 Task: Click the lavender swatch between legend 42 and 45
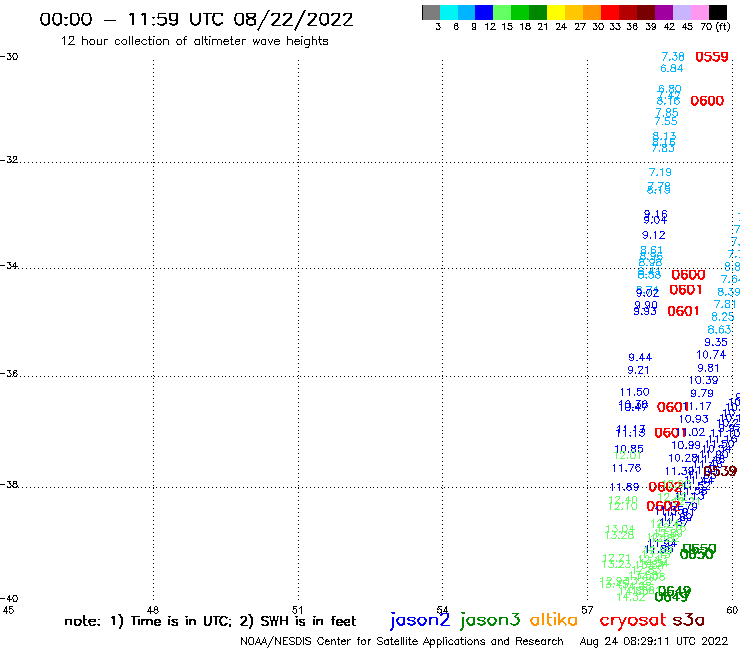tap(681, 12)
